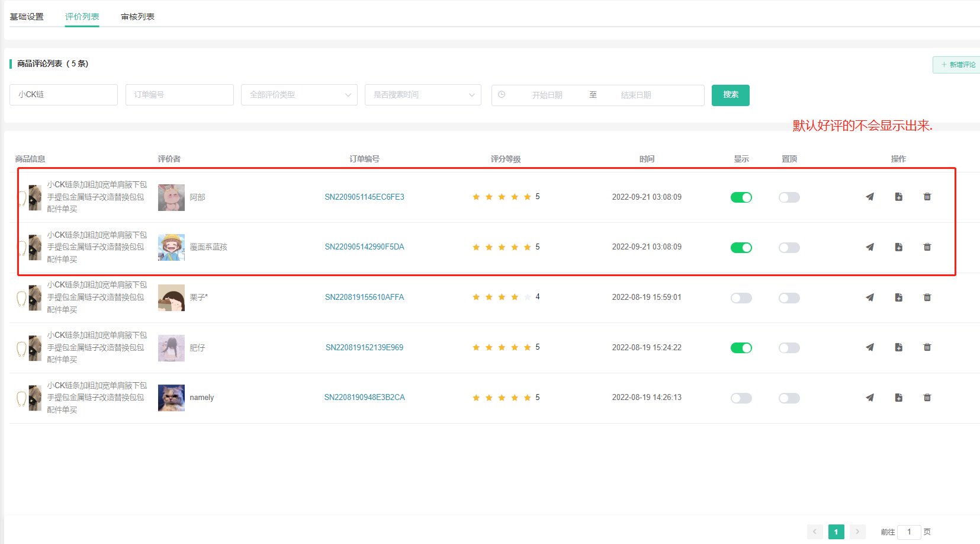
Task: Click the 订单编号 input field
Action: 179,95
